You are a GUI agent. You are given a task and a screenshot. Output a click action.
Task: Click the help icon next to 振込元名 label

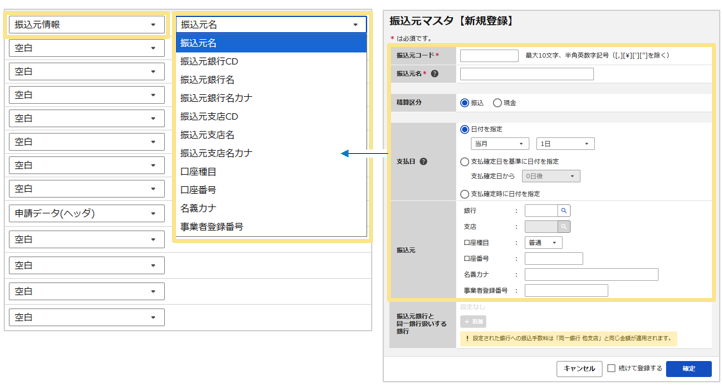pyautogui.click(x=434, y=74)
